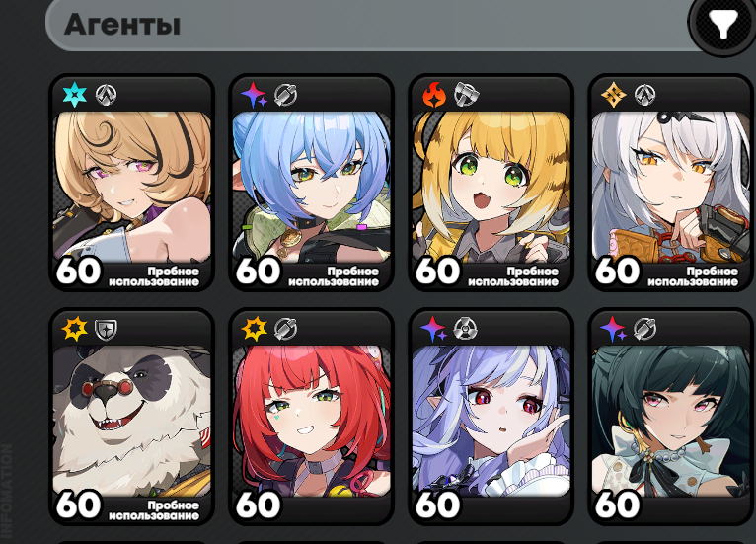The image size is (756, 544).
Task: Select the blonde curly-haired agent portrait
Action: [132, 188]
